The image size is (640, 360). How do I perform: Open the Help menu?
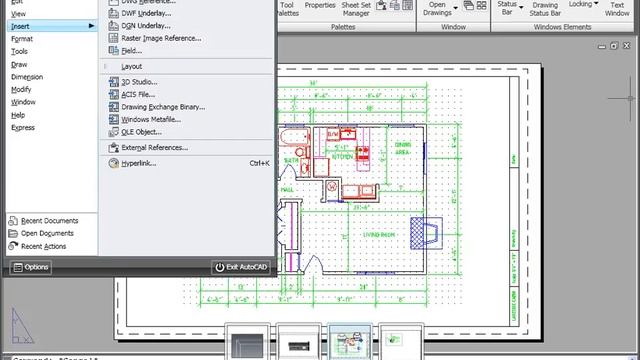coord(18,115)
